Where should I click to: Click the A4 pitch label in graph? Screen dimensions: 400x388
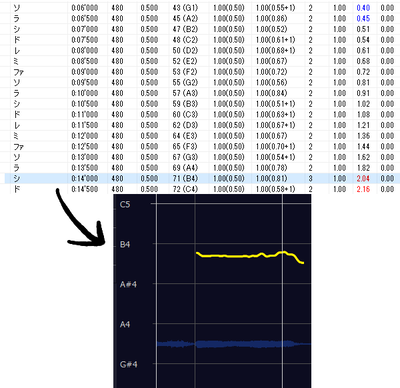point(125,324)
